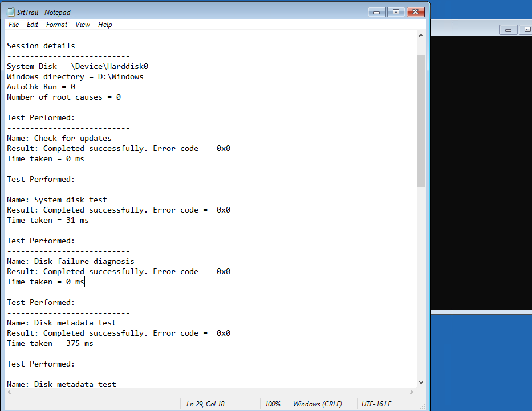
Task: Click the 'Number of root causes = 0' line
Action: [x=64, y=97]
